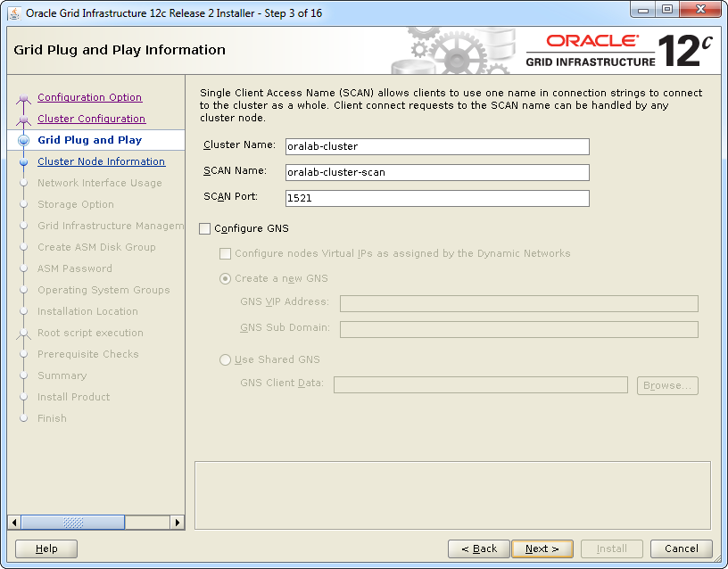This screenshot has width=728, height=569.
Task: Click the Cluster Configuration step marker icon
Action: [24, 120]
